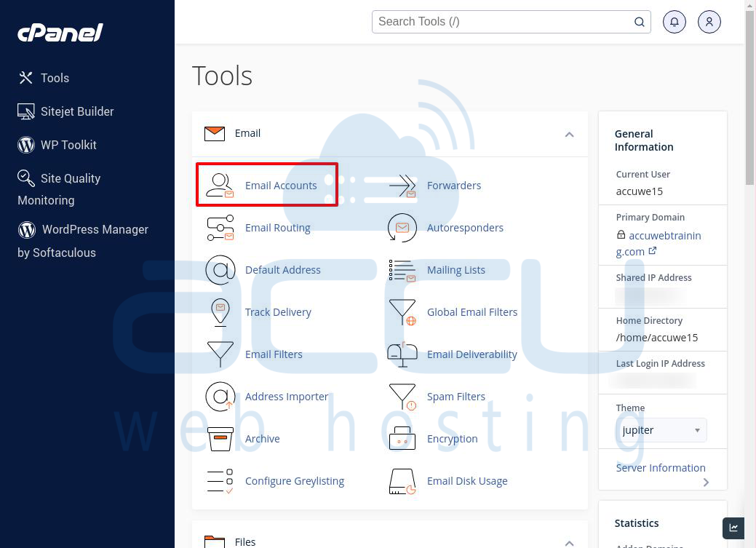Screen dimensions: 756x548
Task: Select the Forwarders icon
Action: pyautogui.click(x=402, y=184)
